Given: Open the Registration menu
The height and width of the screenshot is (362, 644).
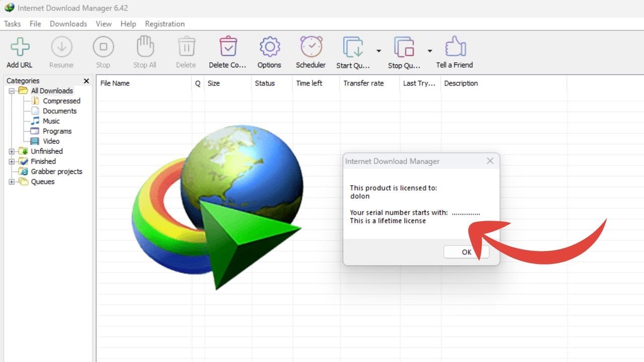Looking at the screenshot, I should click(165, 24).
